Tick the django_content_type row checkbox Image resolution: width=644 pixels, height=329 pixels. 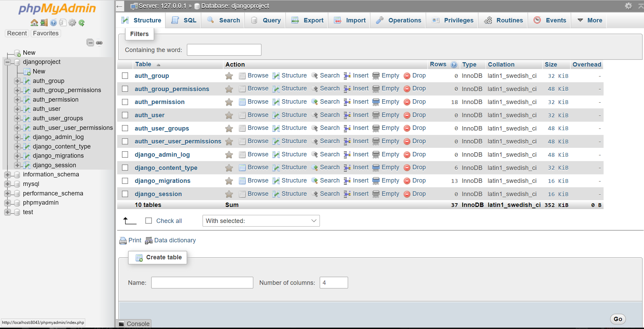[125, 168]
